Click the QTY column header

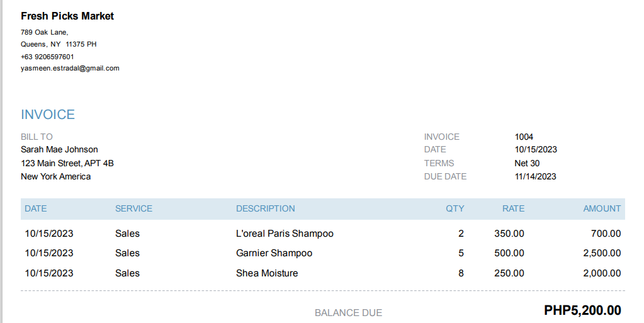pos(455,208)
